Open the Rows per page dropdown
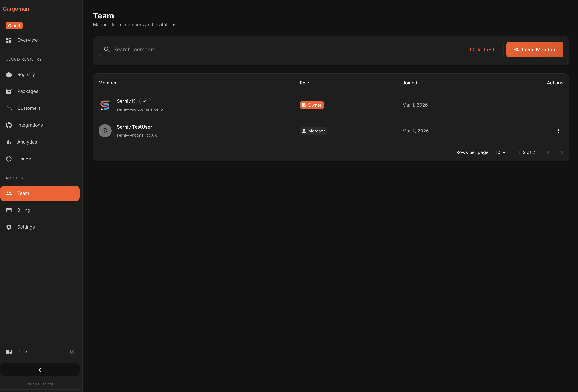The height and width of the screenshot is (392, 578). [x=500, y=152]
